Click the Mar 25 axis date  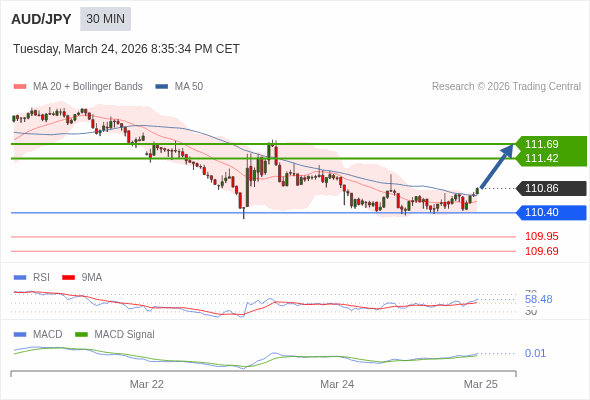click(481, 384)
